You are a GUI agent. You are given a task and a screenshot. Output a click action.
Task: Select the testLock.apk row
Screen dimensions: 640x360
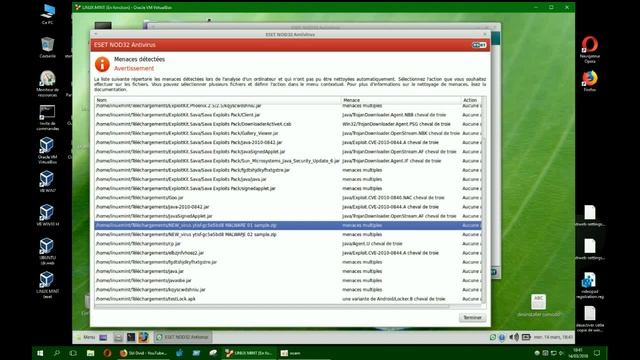(288, 299)
